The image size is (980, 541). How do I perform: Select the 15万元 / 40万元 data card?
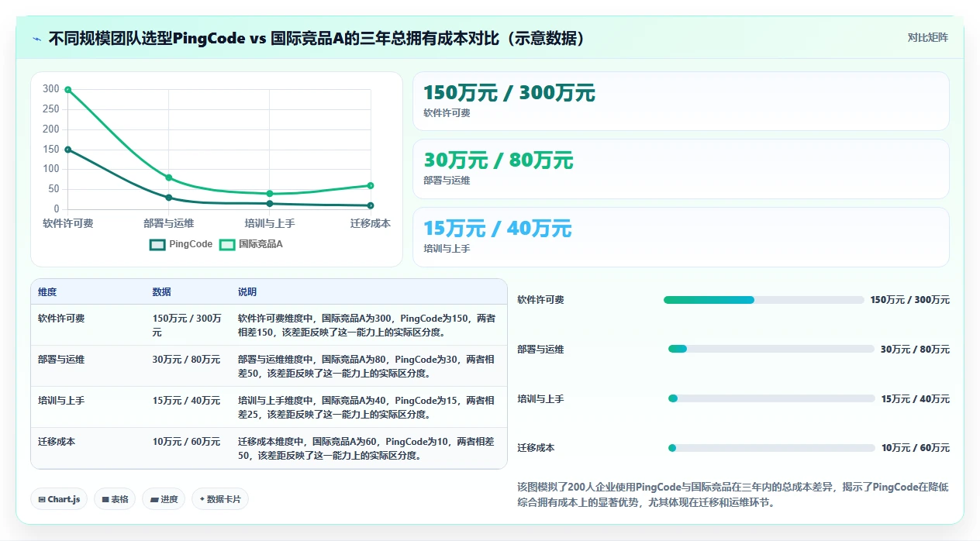[681, 237]
